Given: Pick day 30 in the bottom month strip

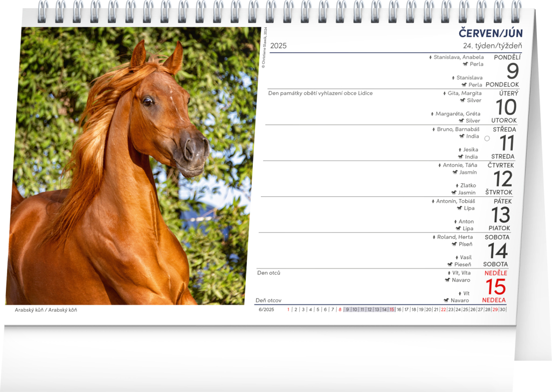Looking at the screenshot, I should (502, 310).
